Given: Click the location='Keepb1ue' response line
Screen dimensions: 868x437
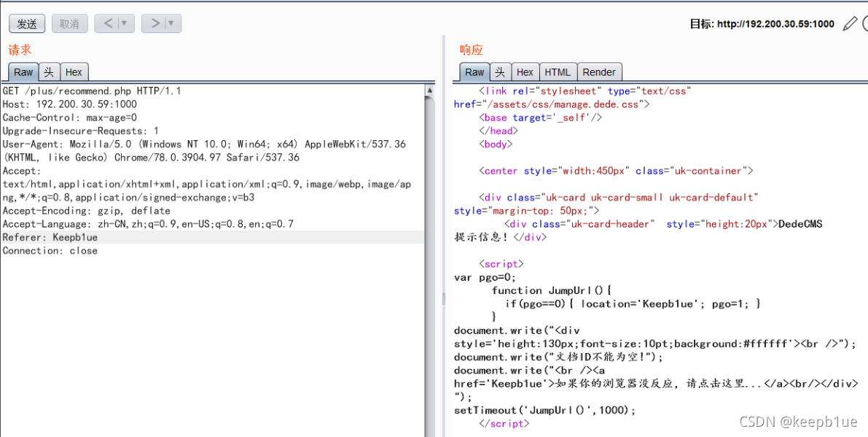Looking at the screenshot, I should pos(633,303).
